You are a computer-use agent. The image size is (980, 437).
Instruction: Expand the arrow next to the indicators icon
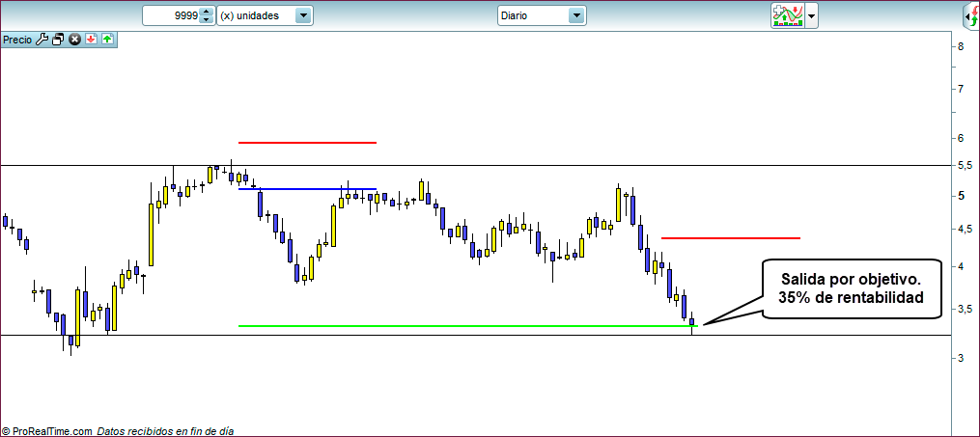(x=812, y=16)
